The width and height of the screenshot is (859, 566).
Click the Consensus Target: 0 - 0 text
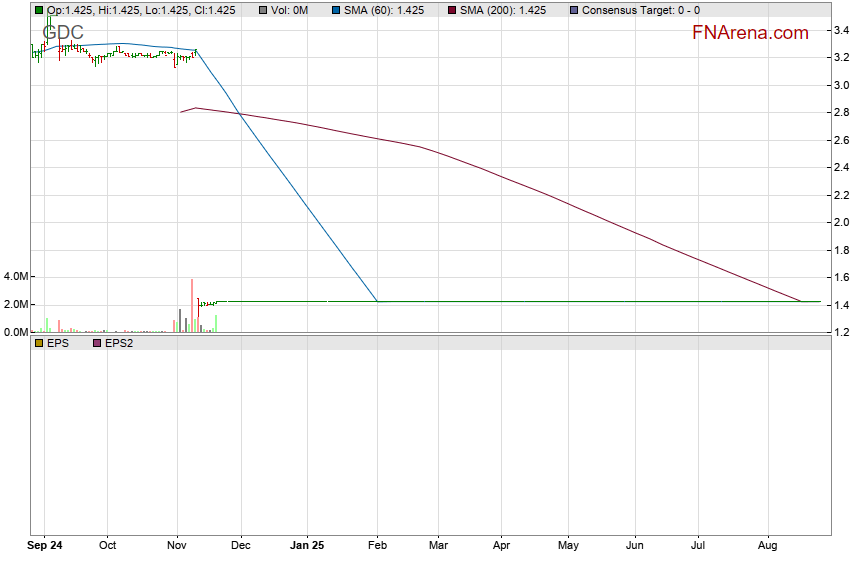coord(640,11)
